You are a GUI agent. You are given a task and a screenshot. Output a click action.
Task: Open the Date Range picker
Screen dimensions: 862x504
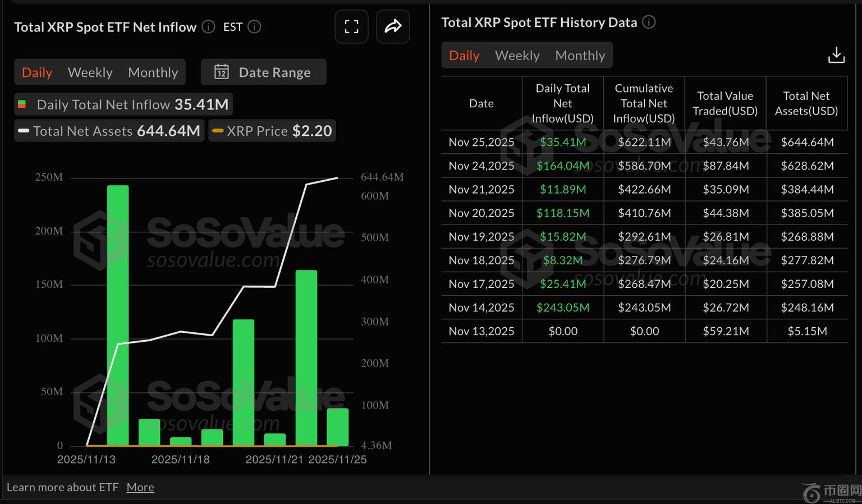(x=264, y=72)
